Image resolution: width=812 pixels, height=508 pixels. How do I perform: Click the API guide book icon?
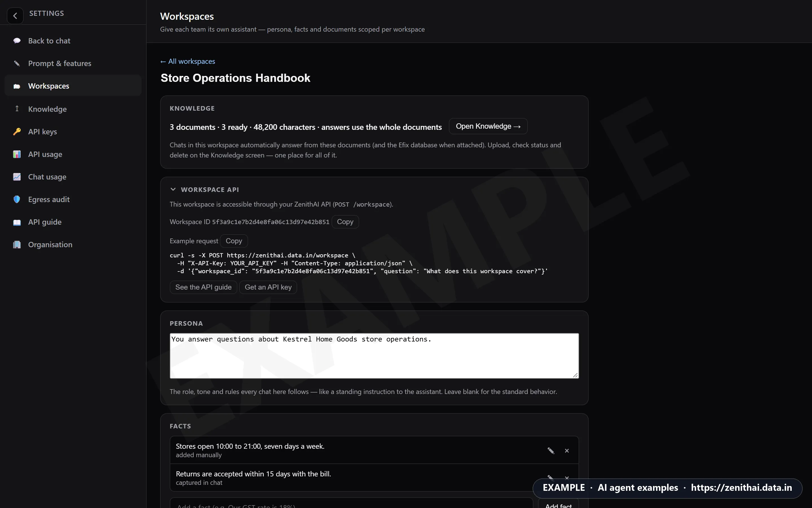[x=17, y=222]
